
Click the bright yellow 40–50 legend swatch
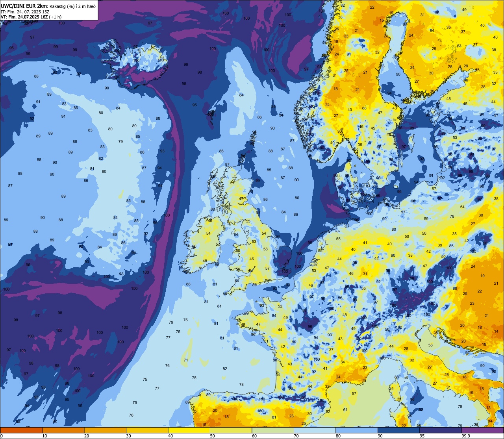(189, 430)
